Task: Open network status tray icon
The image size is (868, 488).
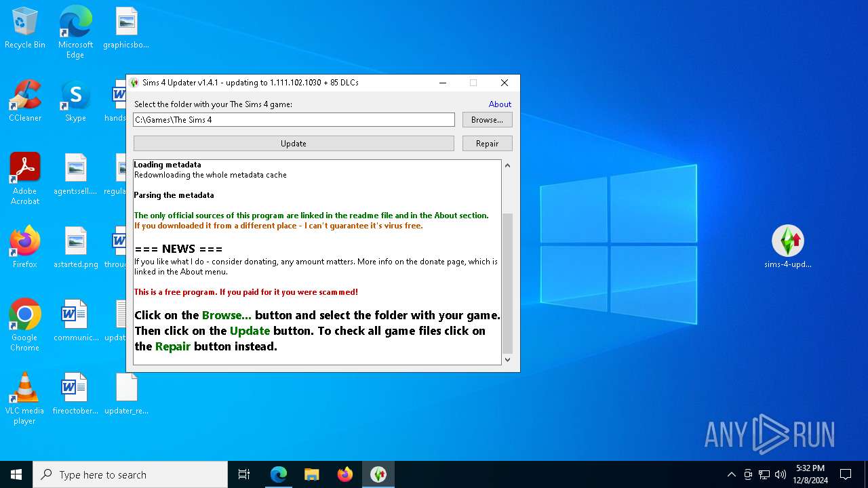Action: coord(764,474)
